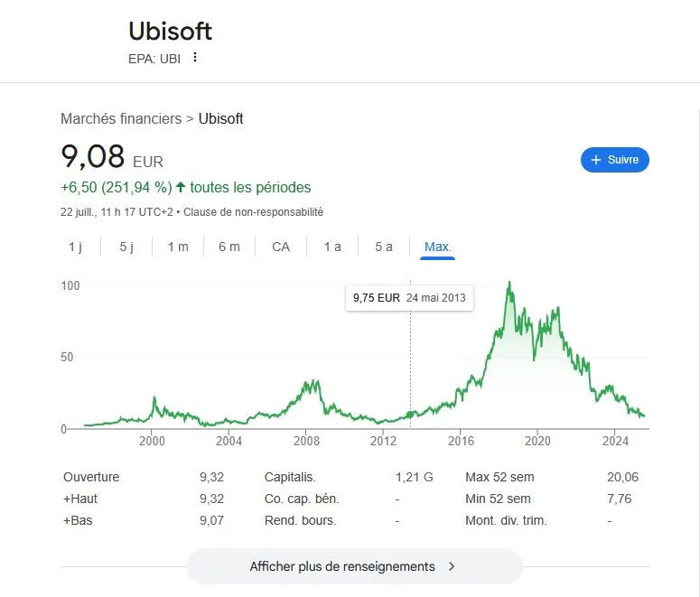Select the 1 j time range tab
Viewport: 700px width, 597px height.
(75, 247)
